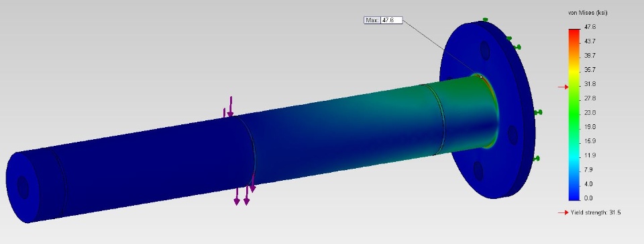Select the 0.0 minimum value on legend
This screenshot has height=244, width=644.
588,198
